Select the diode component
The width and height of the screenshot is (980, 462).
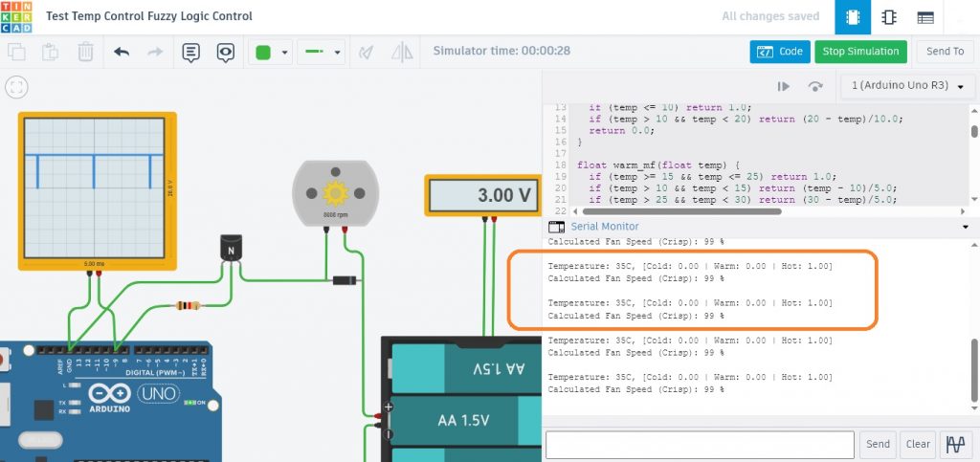tap(345, 280)
